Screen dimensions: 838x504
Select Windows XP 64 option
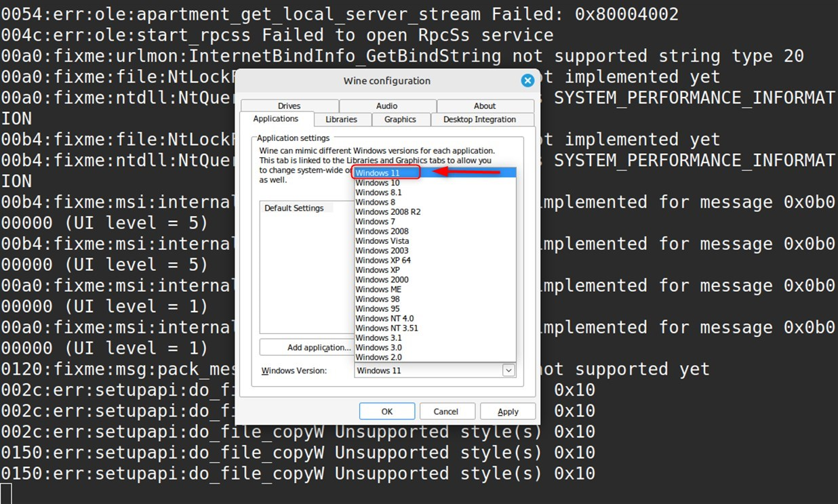[x=435, y=260]
